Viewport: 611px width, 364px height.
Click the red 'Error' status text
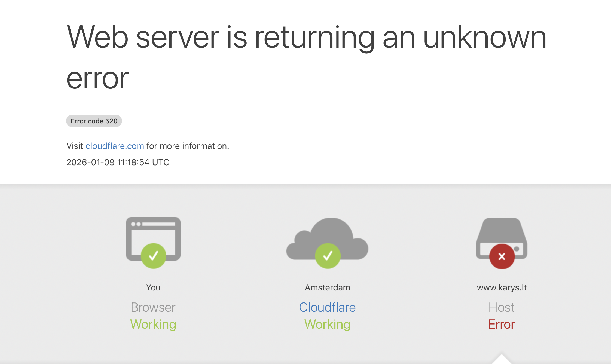[x=502, y=324]
